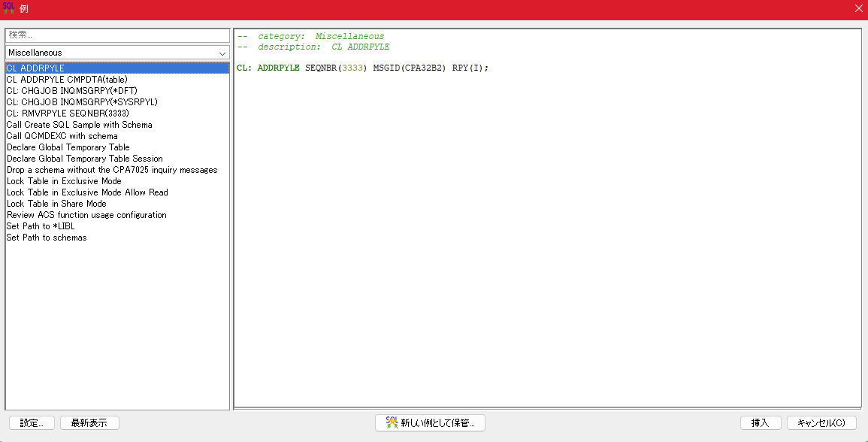
Task: Select CL: CHGJOB INQMSGRPY(*SYSRPYL) entry
Action: click(117, 102)
